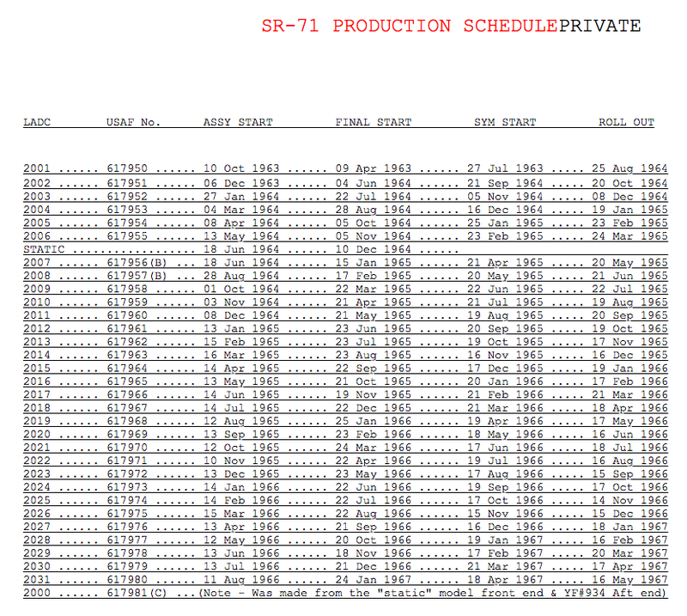Click roll out date 16 May 1967
The width and height of the screenshot is (687, 616).
point(629,580)
